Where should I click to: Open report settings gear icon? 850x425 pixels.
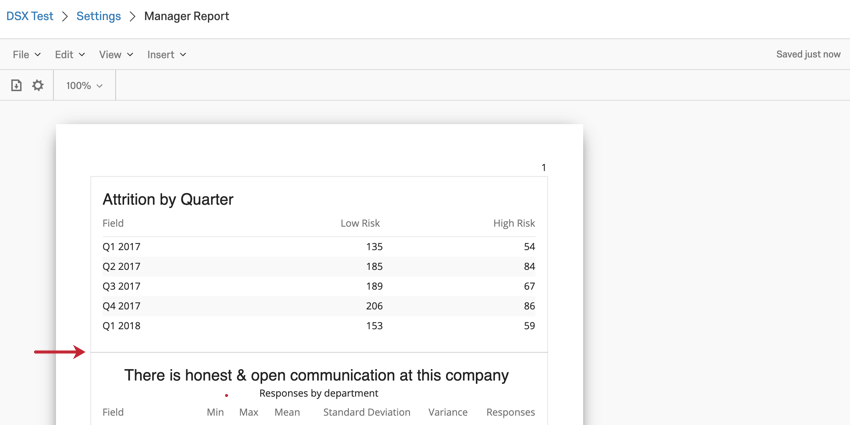(x=38, y=86)
